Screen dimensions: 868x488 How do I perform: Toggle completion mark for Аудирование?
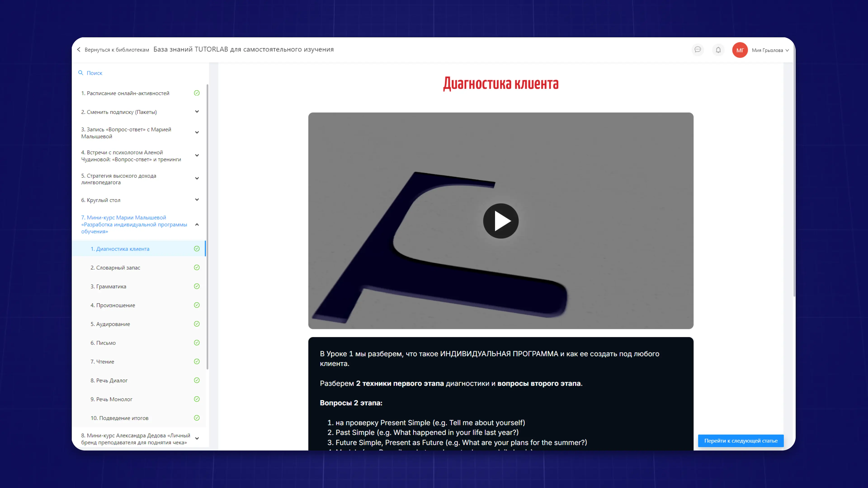point(197,324)
